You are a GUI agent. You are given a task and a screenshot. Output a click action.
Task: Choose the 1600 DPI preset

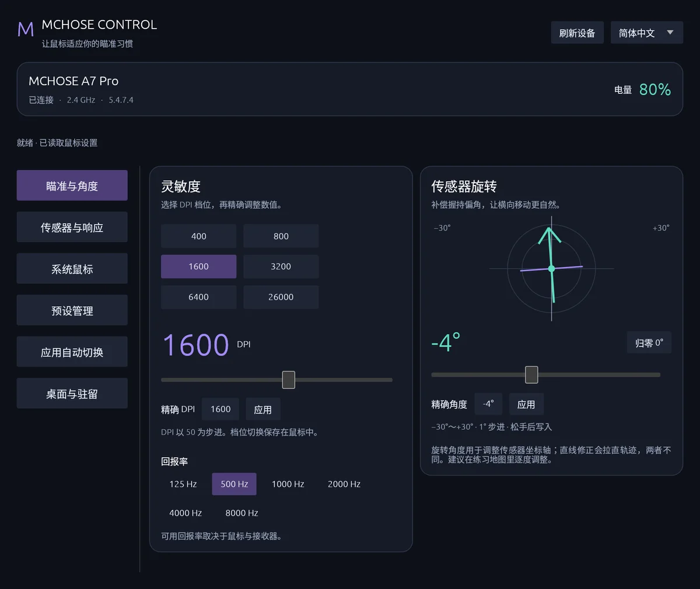pos(198,267)
